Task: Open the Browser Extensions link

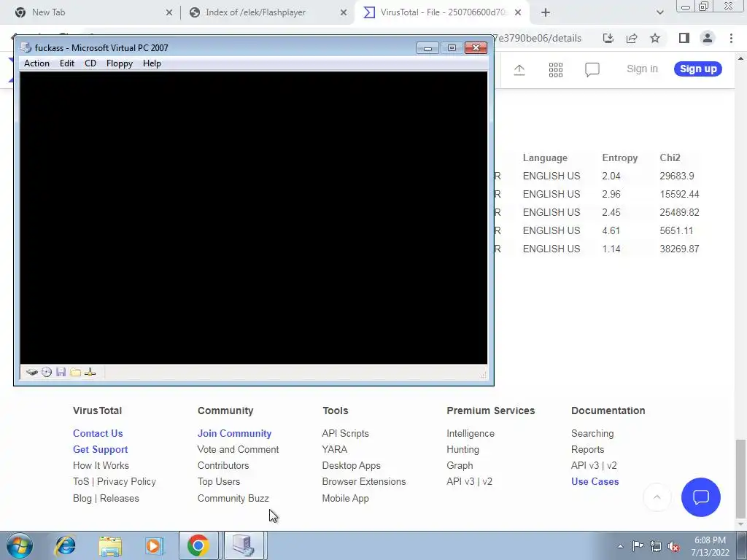Action: [364, 482]
